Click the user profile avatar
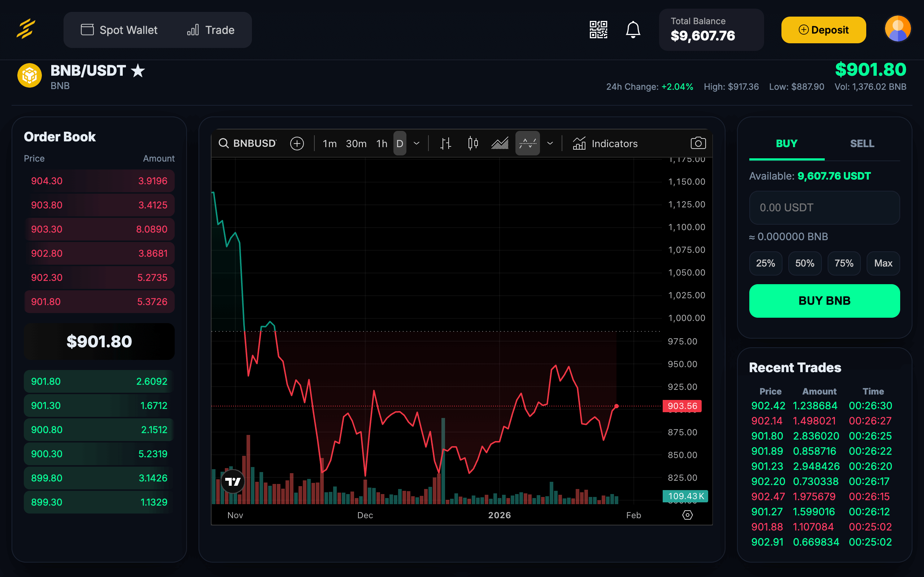Viewport: 924px width, 577px height. 897,29
